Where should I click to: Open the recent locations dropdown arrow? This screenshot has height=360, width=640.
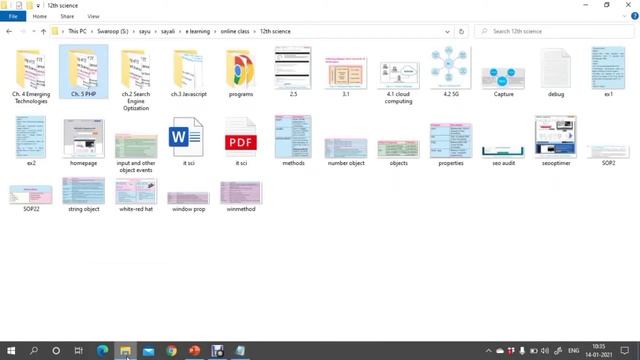33,31
